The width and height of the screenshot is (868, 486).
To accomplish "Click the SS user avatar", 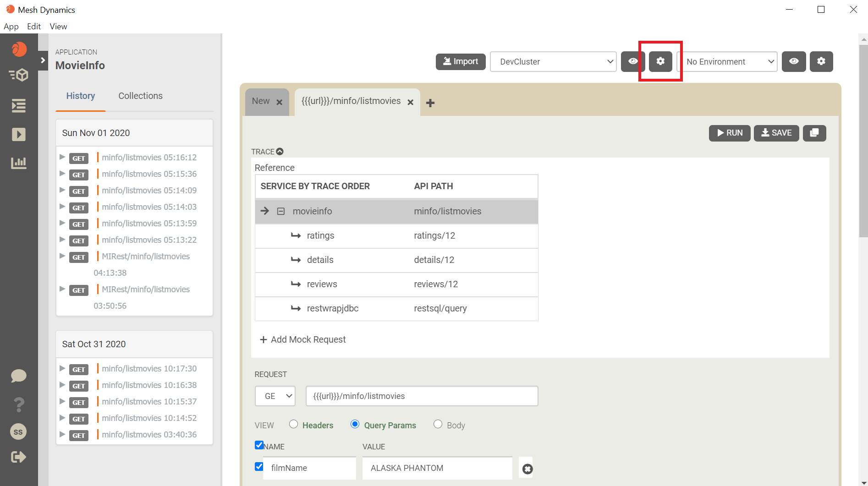I will 18,431.
